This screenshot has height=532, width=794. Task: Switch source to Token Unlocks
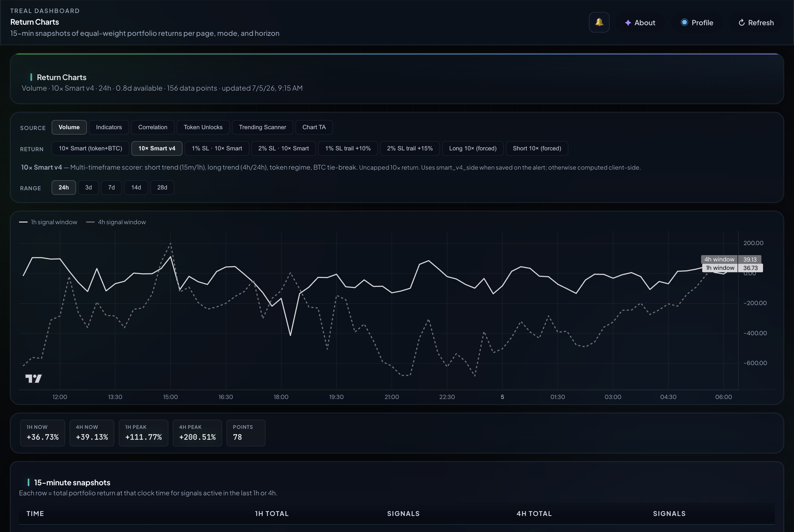click(203, 127)
